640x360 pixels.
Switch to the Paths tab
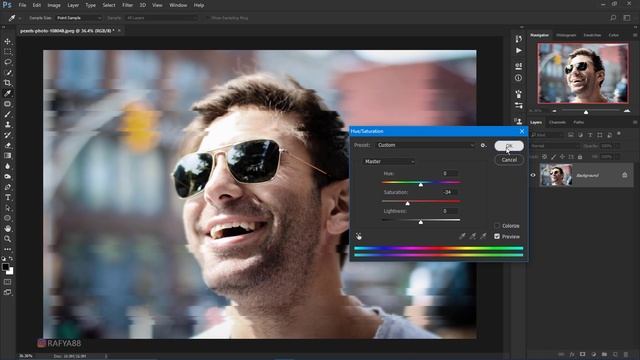tap(578, 122)
